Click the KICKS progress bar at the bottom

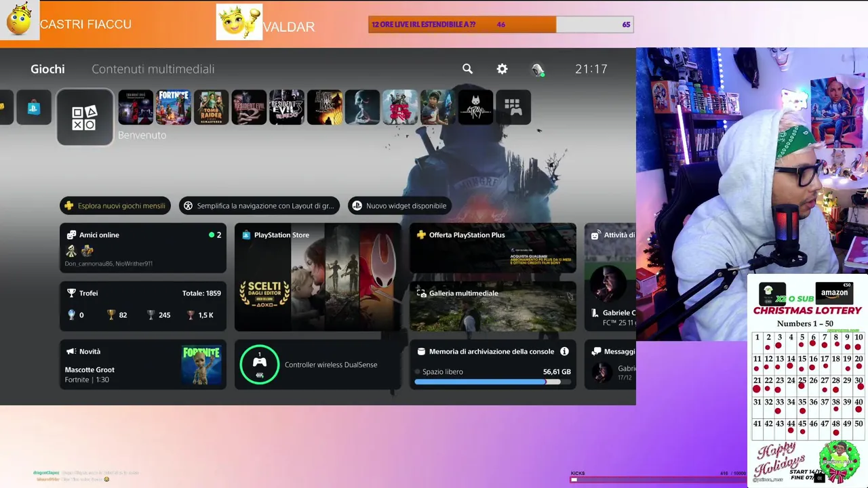pyautogui.click(x=658, y=479)
